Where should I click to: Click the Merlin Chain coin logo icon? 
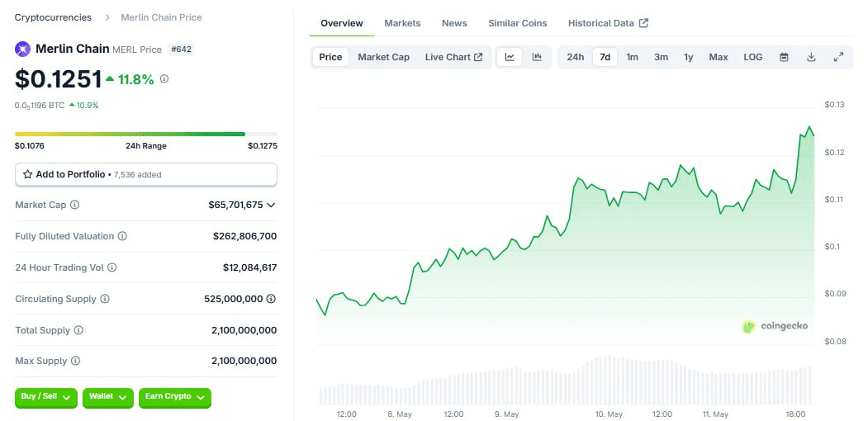(x=22, y=50)
